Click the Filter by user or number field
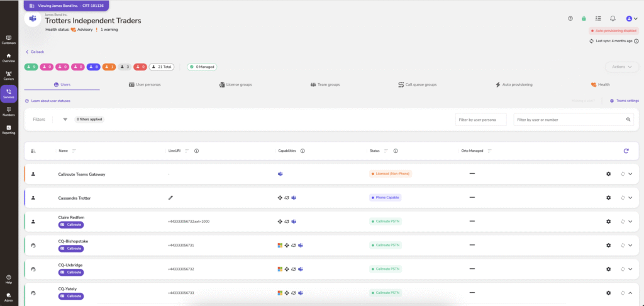The image size is (644, 306). [x=568, y=119]
